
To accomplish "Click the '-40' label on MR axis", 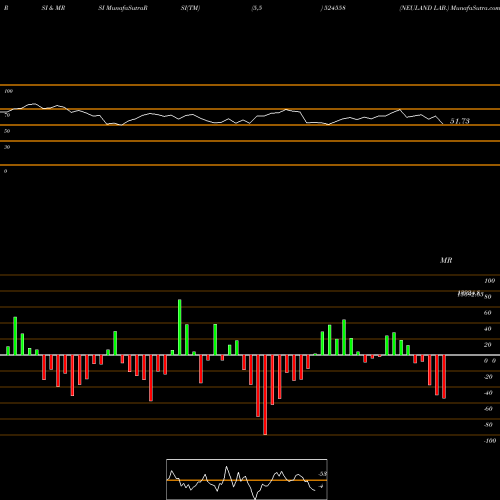I will tap(488, 393).
